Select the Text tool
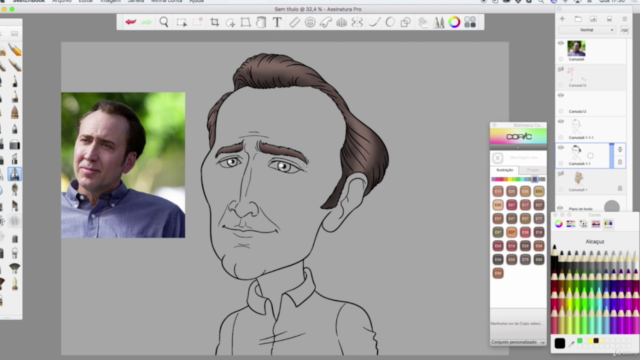The image size is (640, 360). point(277,22)
